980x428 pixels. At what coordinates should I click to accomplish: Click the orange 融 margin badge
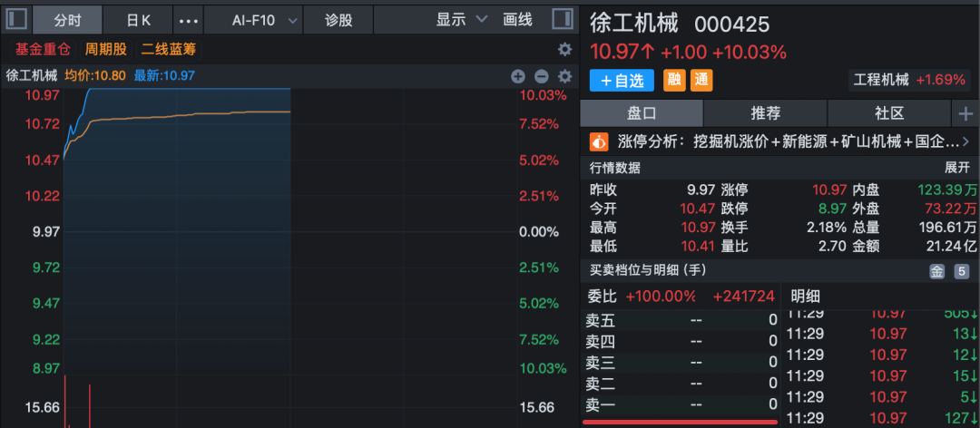[674, 80]
